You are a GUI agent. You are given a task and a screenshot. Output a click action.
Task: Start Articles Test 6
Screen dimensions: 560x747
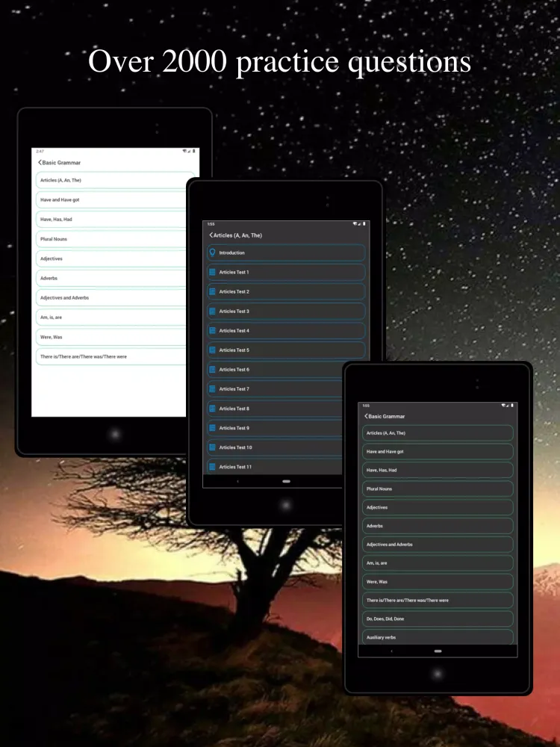click(x=275, y=369)
